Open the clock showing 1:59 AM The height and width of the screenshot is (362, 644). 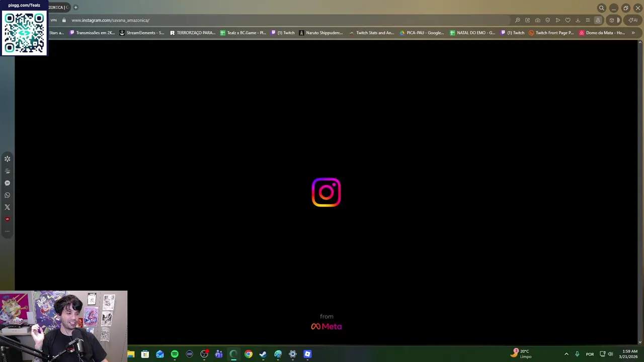[x=629, y=354]
